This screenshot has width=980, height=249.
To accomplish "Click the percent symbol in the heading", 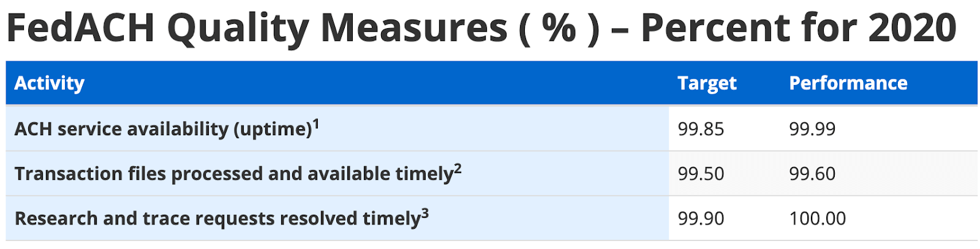I will [x=559, y=28].
